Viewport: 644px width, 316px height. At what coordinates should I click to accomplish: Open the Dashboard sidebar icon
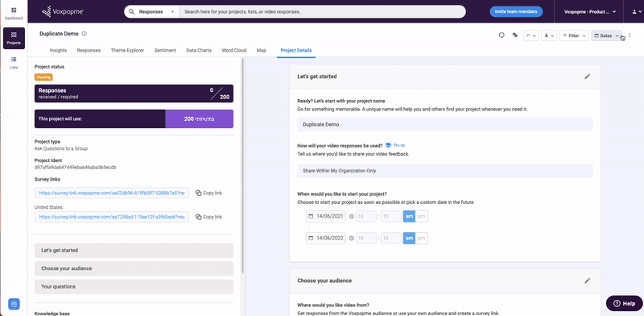point(14,14)
